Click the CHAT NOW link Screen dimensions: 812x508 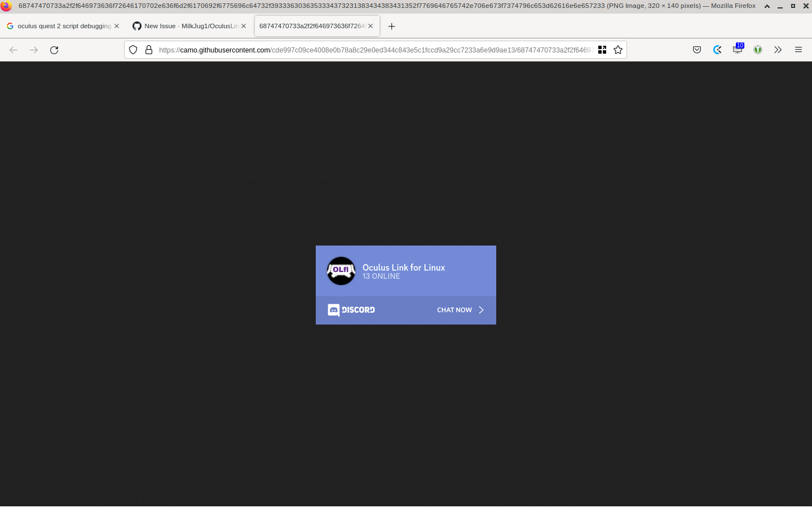pyautogui.click(x=454, y=310)
